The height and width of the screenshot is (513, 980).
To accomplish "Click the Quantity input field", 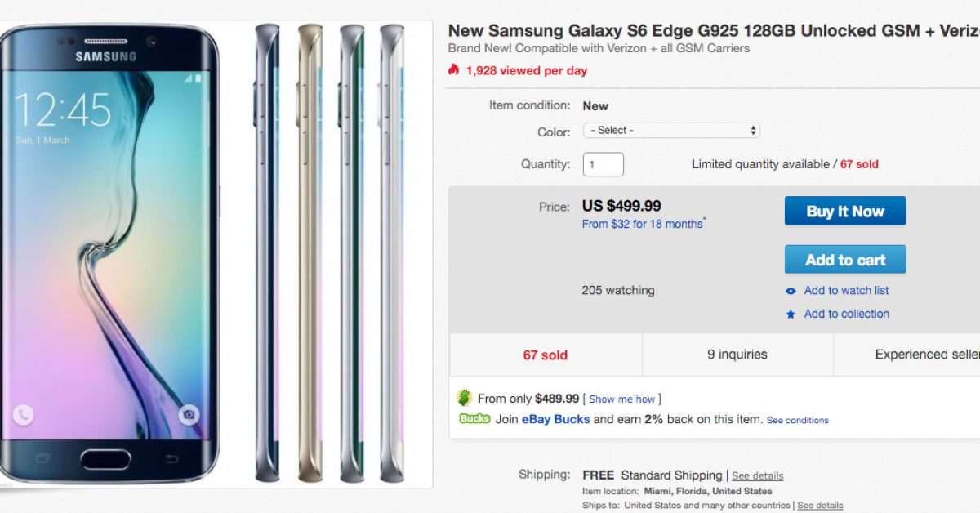I will (x=603, y=164).
